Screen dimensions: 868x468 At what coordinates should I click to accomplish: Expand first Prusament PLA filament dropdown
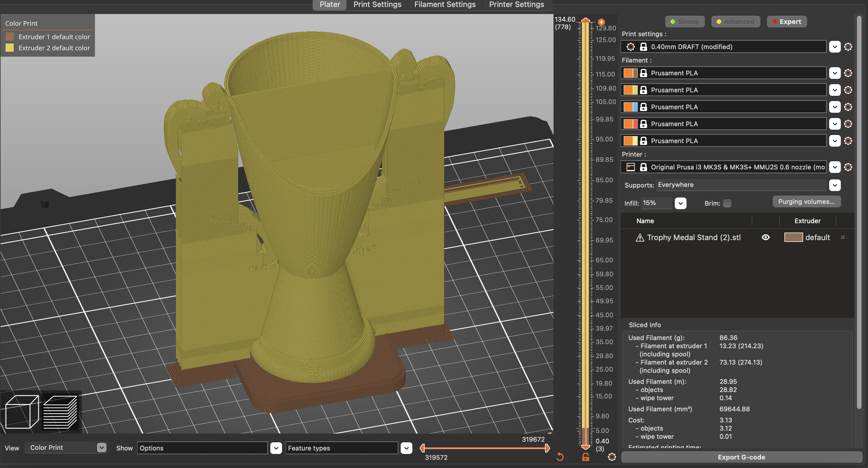coord(835,73)
